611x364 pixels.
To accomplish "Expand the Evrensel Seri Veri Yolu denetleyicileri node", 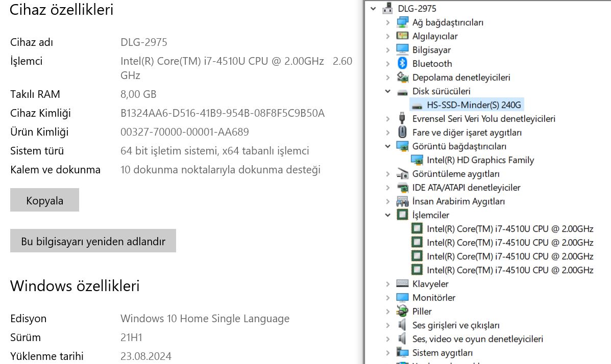I will [388, 119].
